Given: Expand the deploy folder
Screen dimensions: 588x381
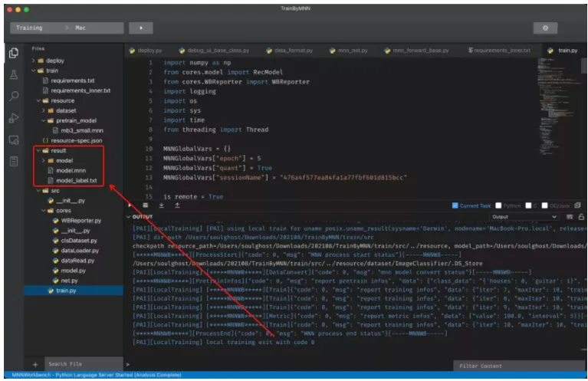Looking at the screenshot, I should 34,61.
